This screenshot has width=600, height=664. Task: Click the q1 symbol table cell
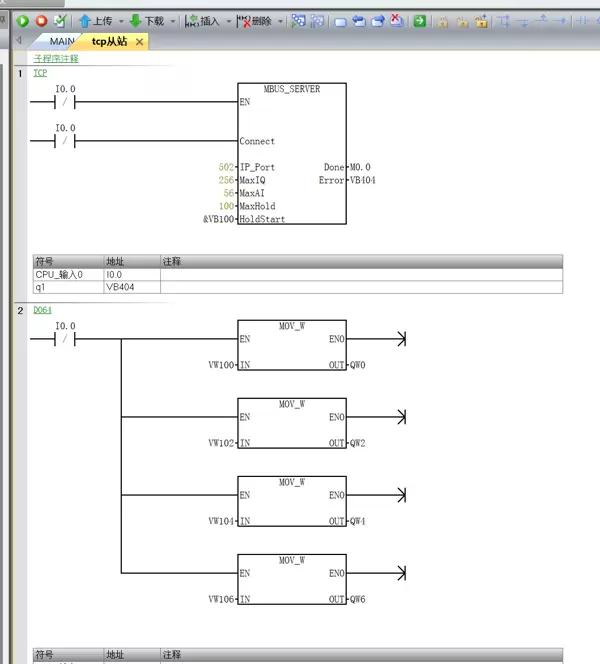68,286
